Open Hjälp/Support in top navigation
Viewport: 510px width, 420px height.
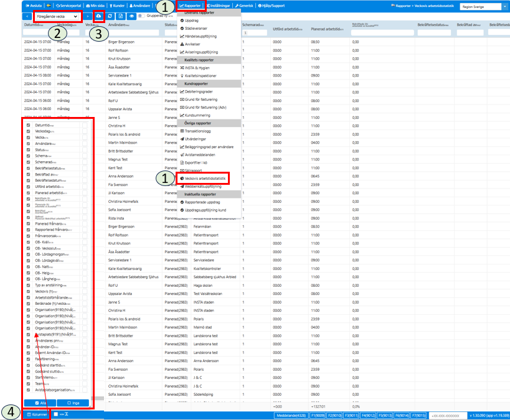(272, 6)
